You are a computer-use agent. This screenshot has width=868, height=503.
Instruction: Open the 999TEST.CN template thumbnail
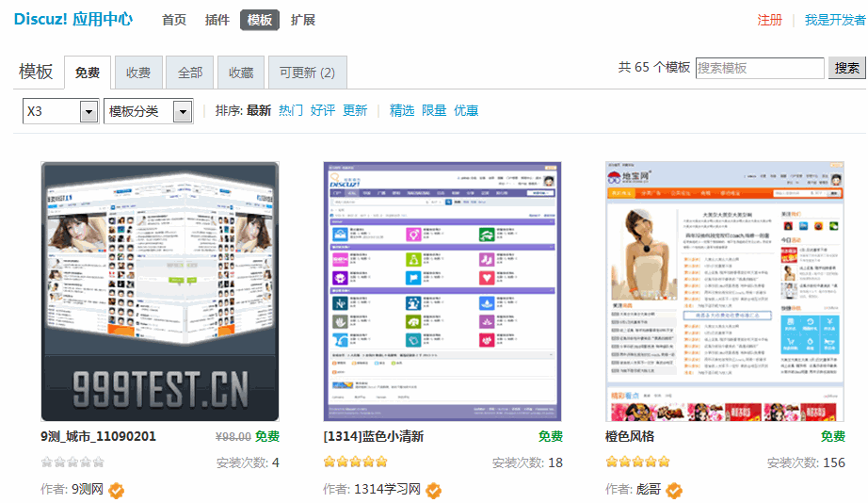160,291
